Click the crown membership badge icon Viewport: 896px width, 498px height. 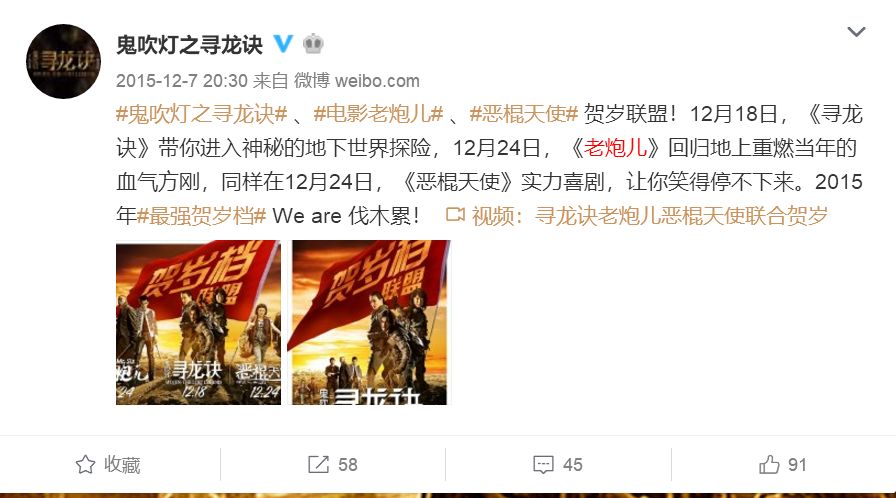(313, 43)
